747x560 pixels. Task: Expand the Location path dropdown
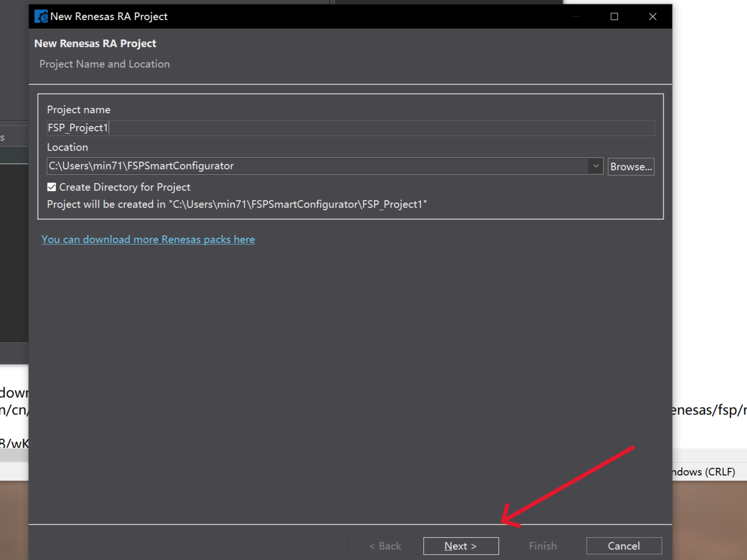point(596,166)
